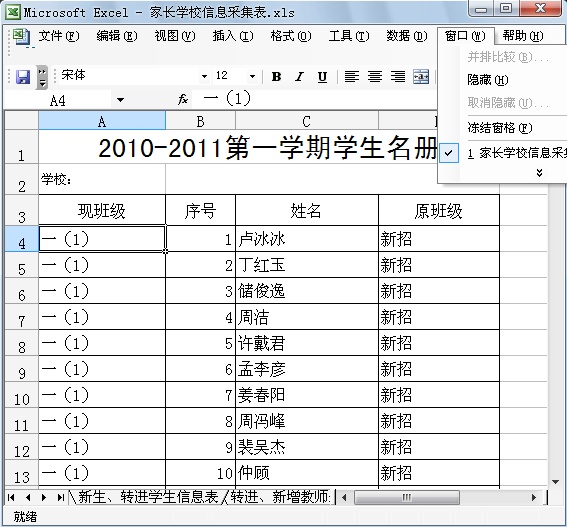Image resolution: width=567 pixels, height=527 pixels.
Task: Toggle italic formatting with the I icon
Action: (x=299, y=77)
